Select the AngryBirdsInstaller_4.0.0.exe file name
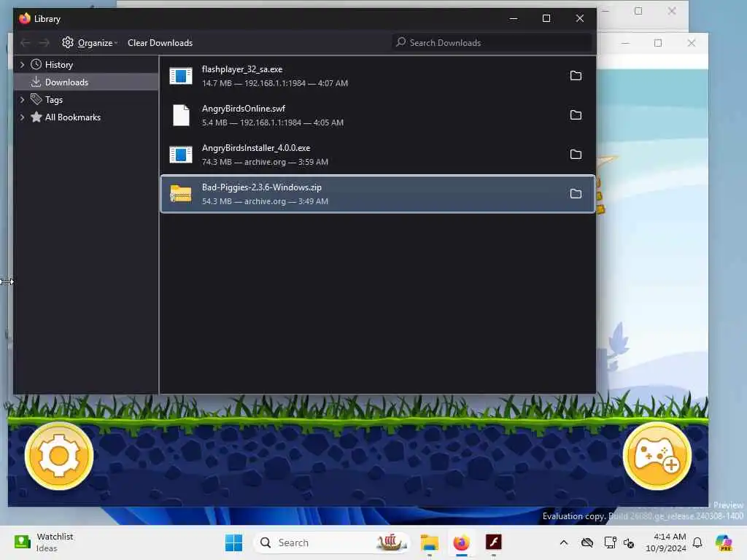The height and width of the screenshot is (560, 747). tap(256, 148)
